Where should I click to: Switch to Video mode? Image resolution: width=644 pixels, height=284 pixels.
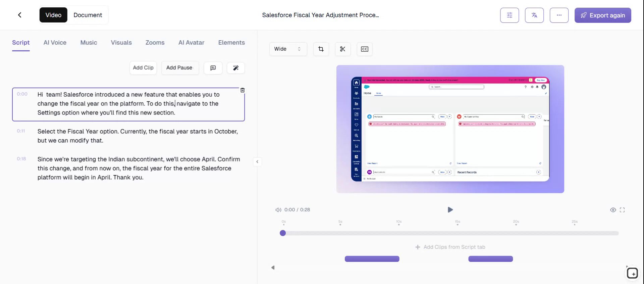pyautogui.click(x=53, y=15)
